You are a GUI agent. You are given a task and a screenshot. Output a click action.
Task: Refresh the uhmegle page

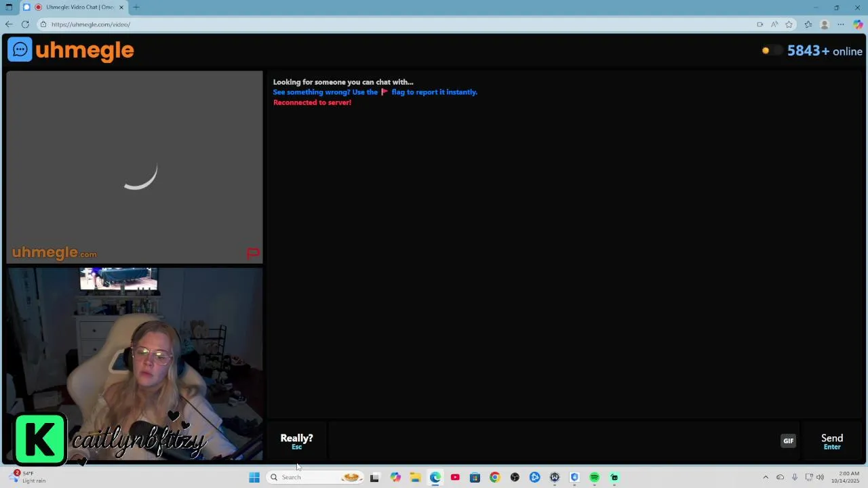[25, 24]
